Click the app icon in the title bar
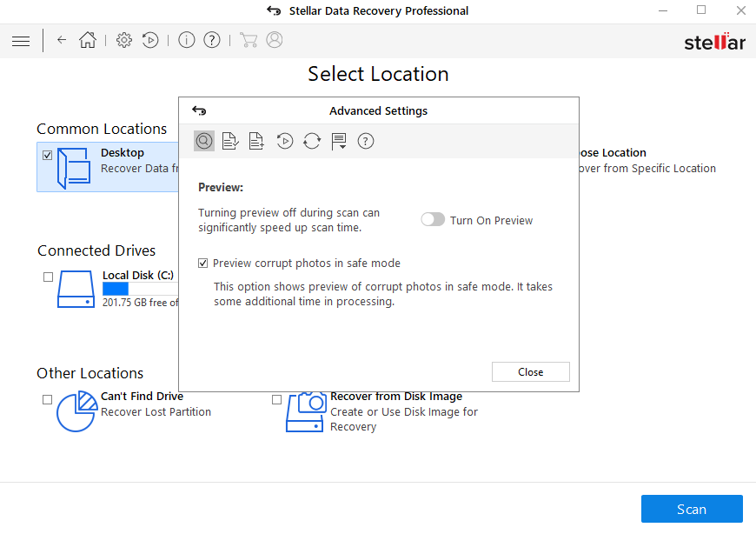756x534 pixels. (x=274, y=10)
